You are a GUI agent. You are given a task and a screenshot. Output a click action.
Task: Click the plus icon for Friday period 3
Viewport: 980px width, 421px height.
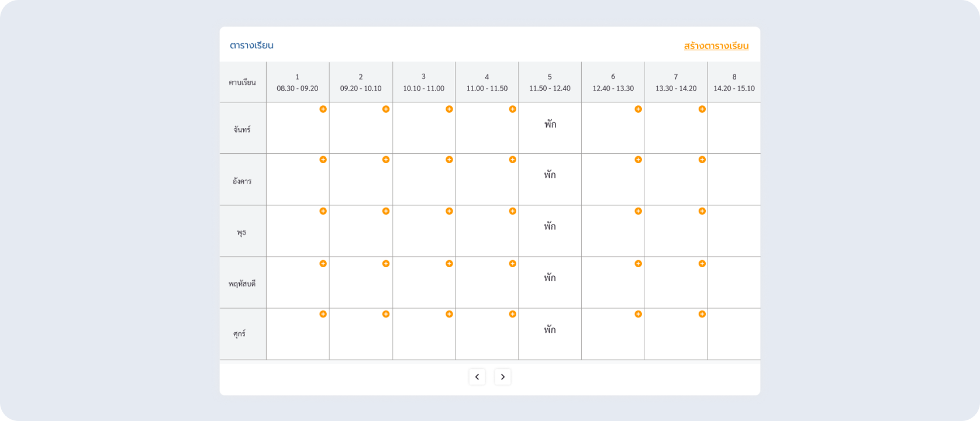449,314
